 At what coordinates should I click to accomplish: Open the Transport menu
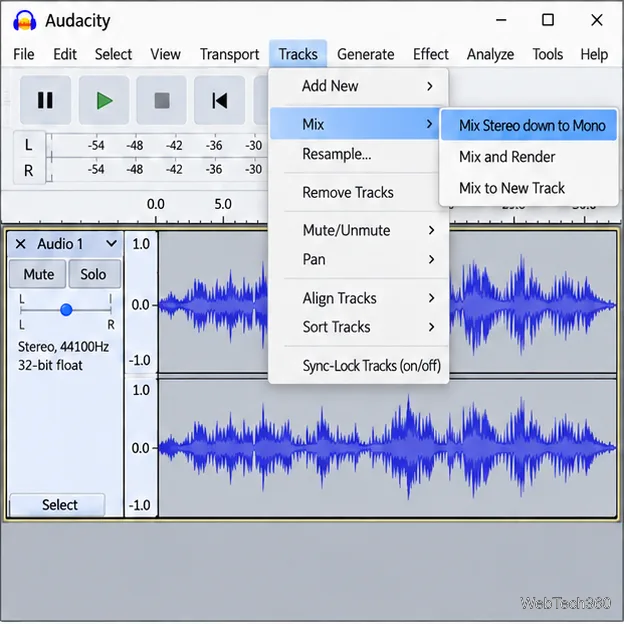tap(229, 54)
